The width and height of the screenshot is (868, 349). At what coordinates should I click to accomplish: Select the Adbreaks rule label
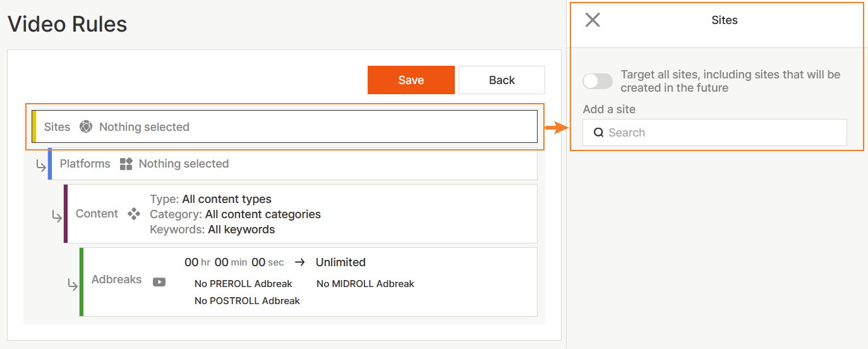pyautogui.click(x=116, y=279)
